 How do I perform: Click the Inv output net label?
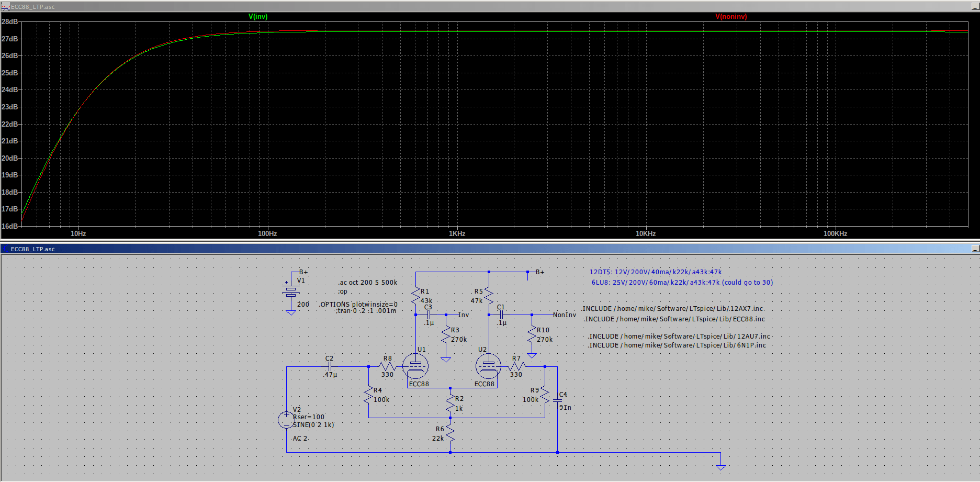464,315
